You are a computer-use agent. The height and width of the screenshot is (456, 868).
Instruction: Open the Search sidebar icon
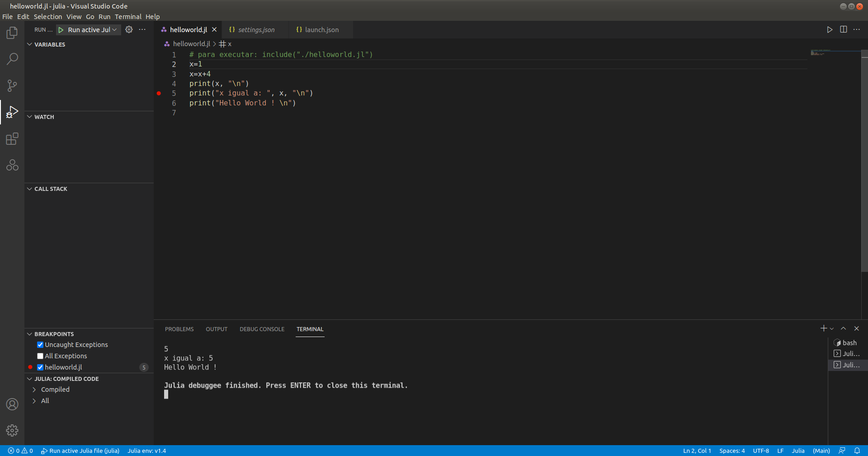pyautogui.click(x=12, y=59)
